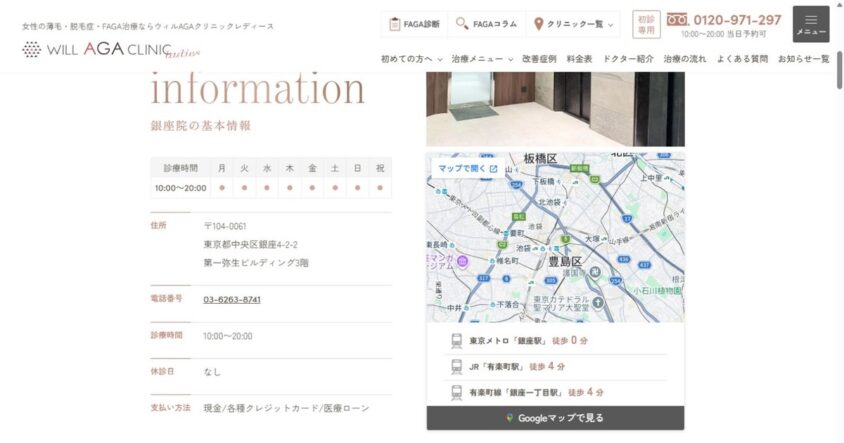This screenshot has width=844, height=443.
Task: Click the train icon for 銀座一丁目駅
Action: point(456,392)
